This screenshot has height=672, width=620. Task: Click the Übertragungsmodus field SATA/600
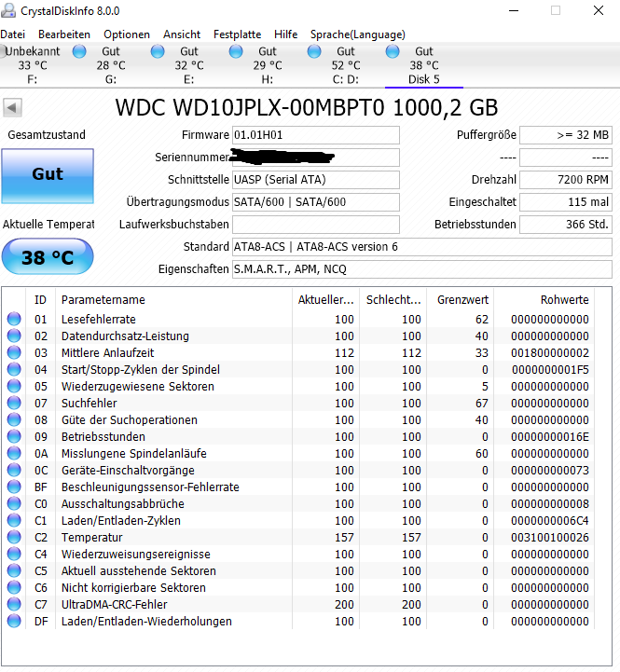[x=315, y=202]
